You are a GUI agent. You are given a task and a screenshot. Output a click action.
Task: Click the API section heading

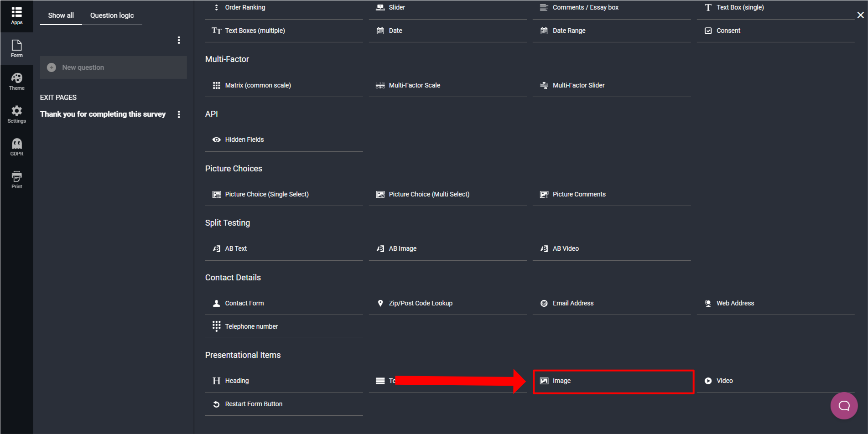[x=212, y=114]
